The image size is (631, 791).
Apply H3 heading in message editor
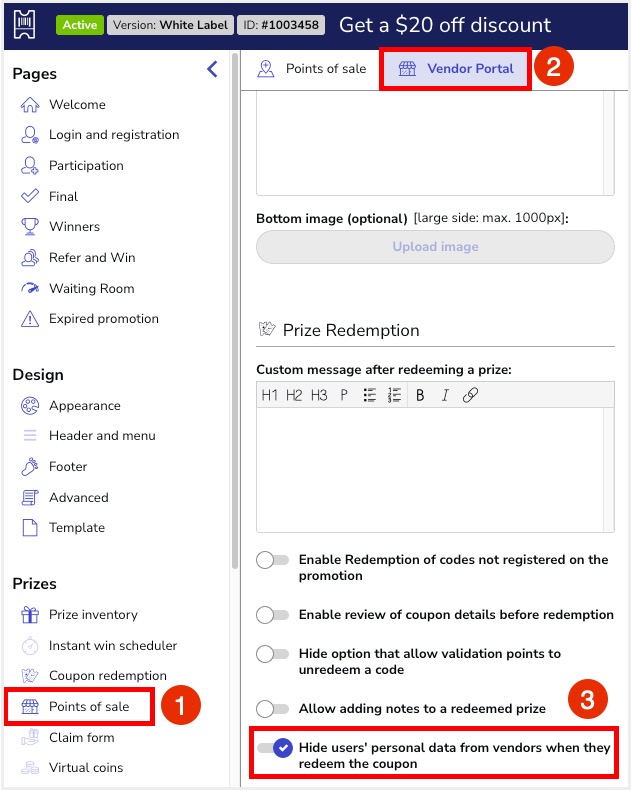point(318,395)
